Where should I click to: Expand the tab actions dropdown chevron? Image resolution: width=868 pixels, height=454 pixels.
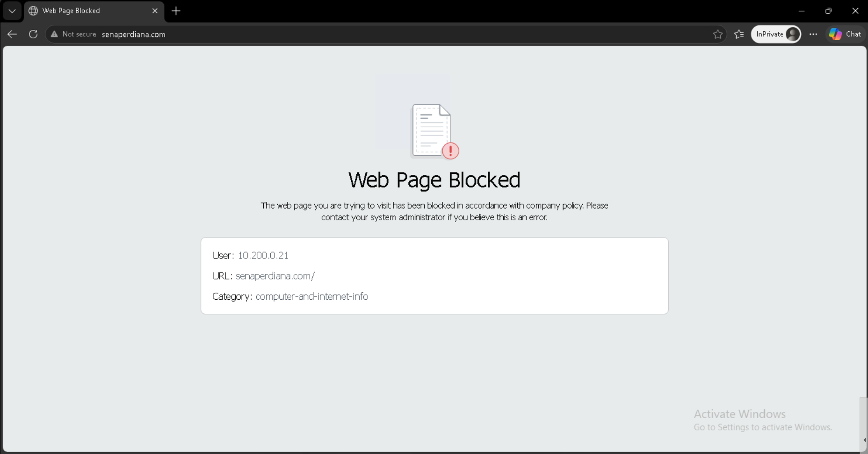(12, 11)
